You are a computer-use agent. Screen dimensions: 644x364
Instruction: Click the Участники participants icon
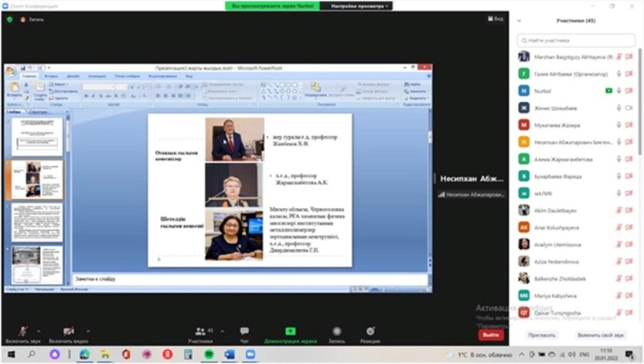[199, 332]
